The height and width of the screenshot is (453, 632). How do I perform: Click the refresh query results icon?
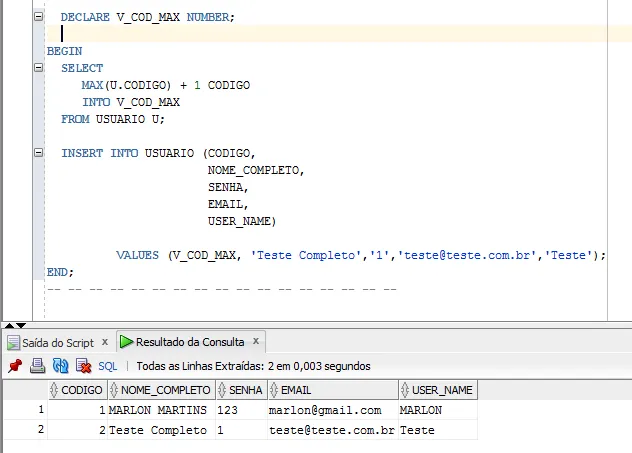[x=60, y=366]
